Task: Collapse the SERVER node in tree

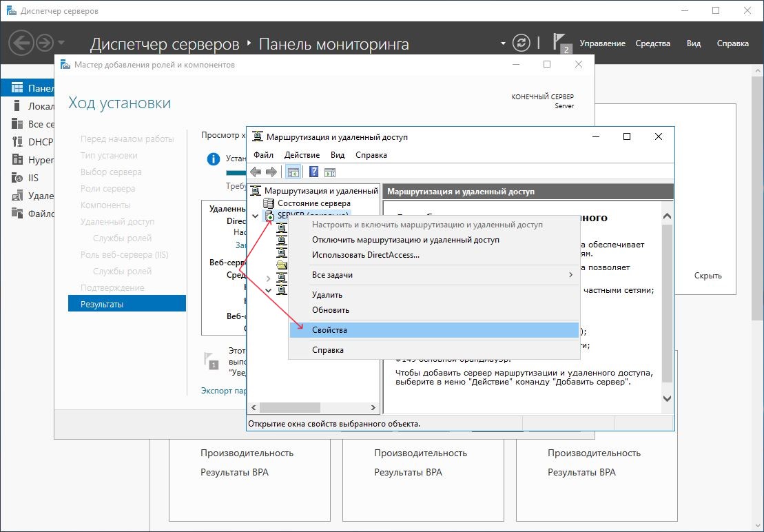Action: (x=256, y=216)
